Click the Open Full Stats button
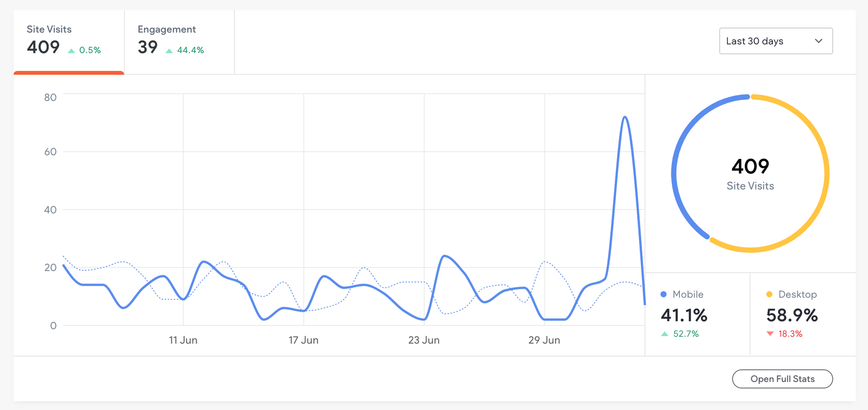The height and width of the screenshot is (410, 868). coord(782,379)
